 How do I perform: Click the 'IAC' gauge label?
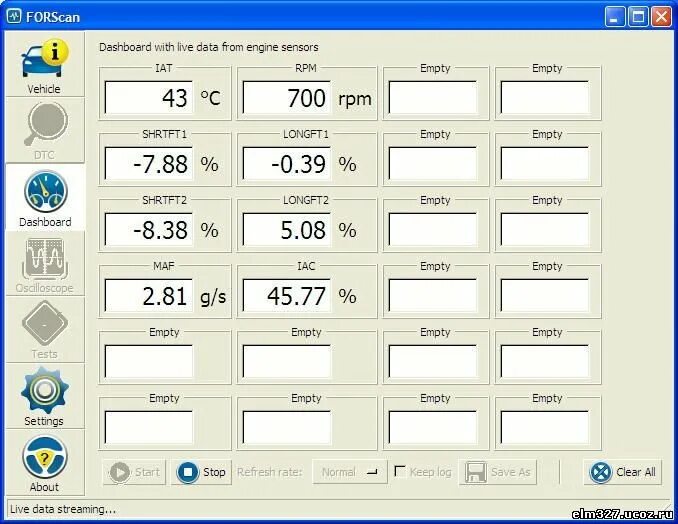(x=306, y=266)
